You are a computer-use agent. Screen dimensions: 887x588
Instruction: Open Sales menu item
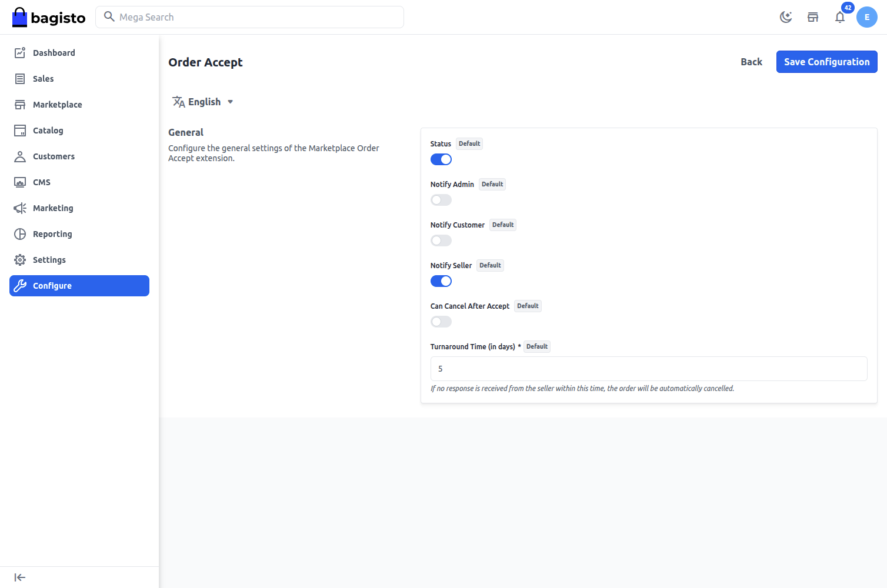79,79
